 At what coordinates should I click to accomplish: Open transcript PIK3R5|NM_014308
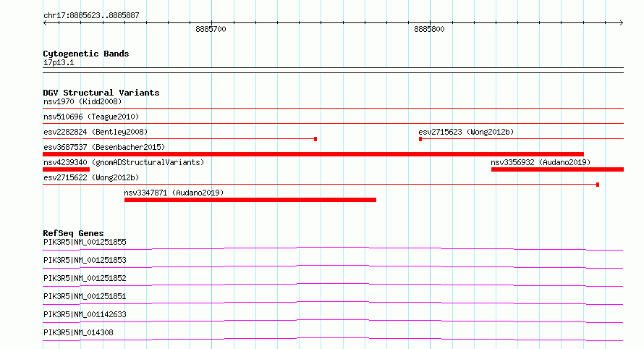click(x=78, y=332)
